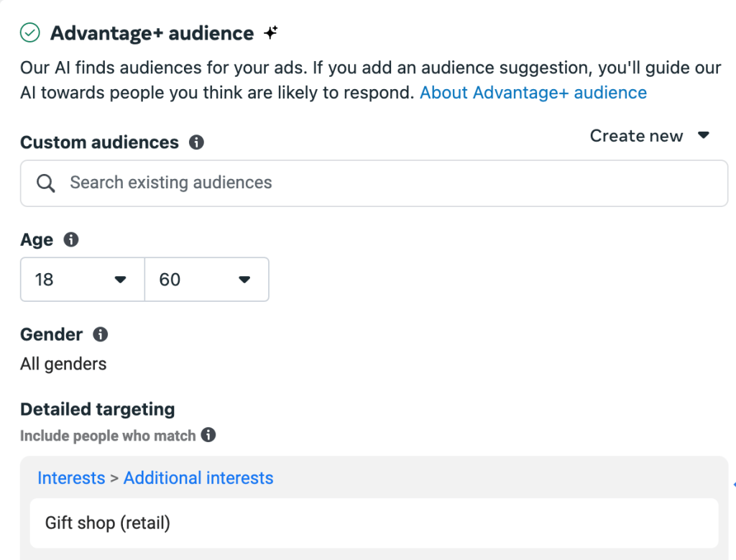Click the green checkmark beside Advantage+ audience
The image size is (736, 560).
tap(30, 33)
